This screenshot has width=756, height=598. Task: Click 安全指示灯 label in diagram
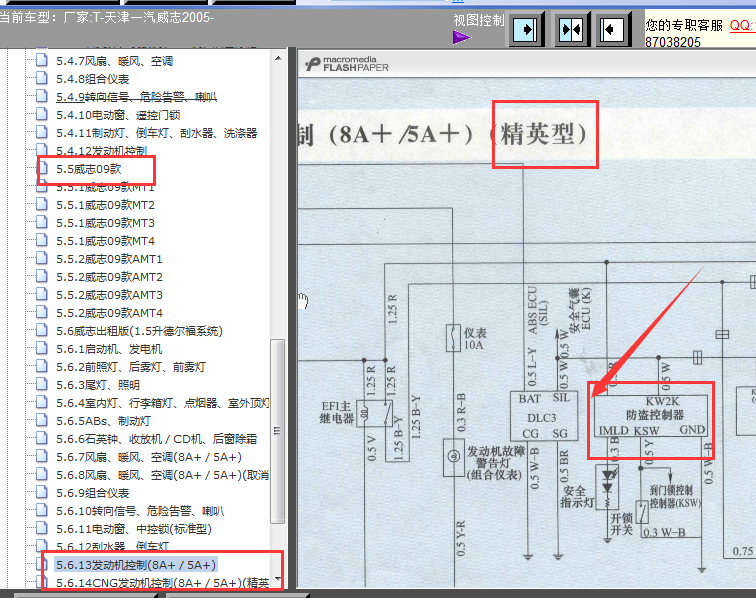[x=577, y=497]
